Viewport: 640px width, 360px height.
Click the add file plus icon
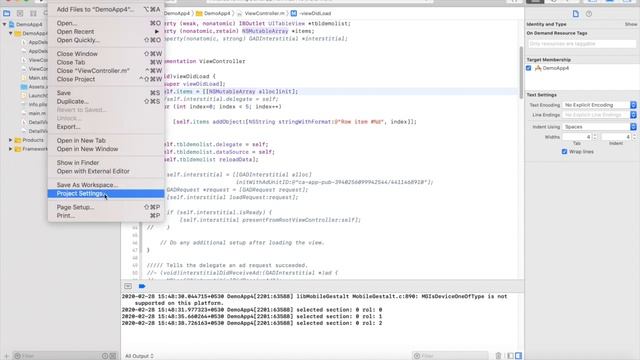click(x=6, y=356)
